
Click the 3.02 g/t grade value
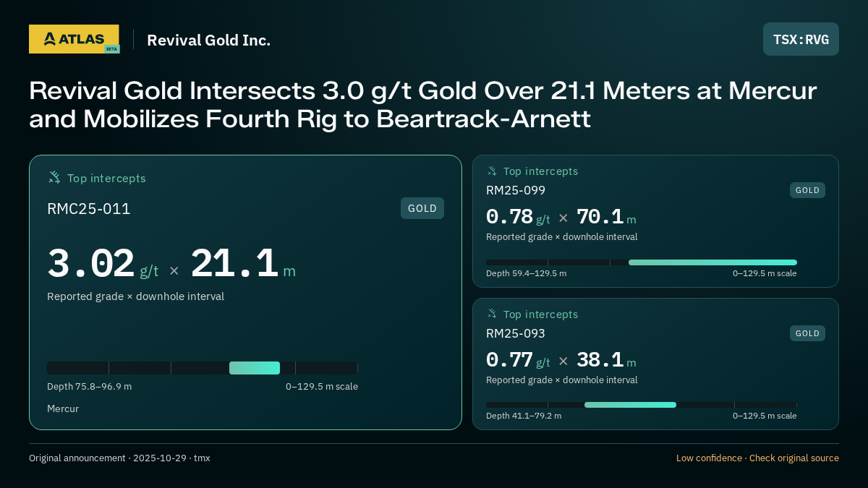tap(103, 264)
